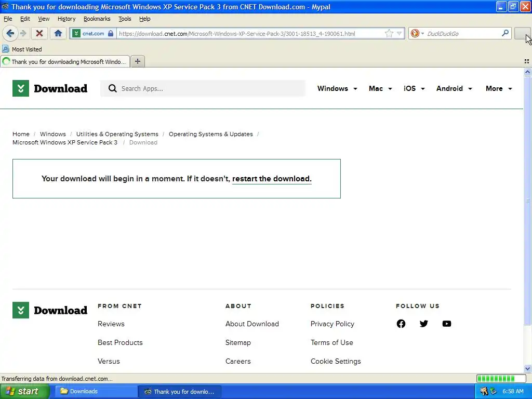This screenshot has height=399, width=532.
Task: Open Twitter icon under Follow Us
Action: 424,324
